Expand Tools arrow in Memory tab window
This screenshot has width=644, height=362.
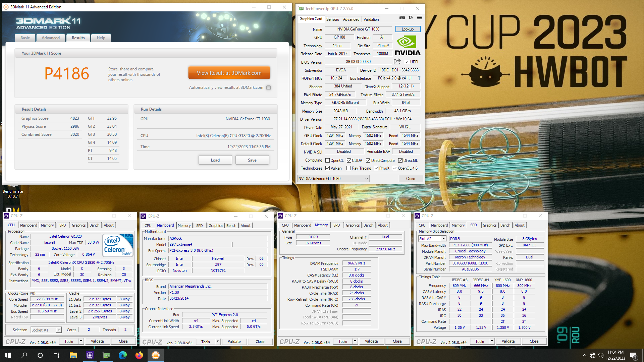(355, 341)
